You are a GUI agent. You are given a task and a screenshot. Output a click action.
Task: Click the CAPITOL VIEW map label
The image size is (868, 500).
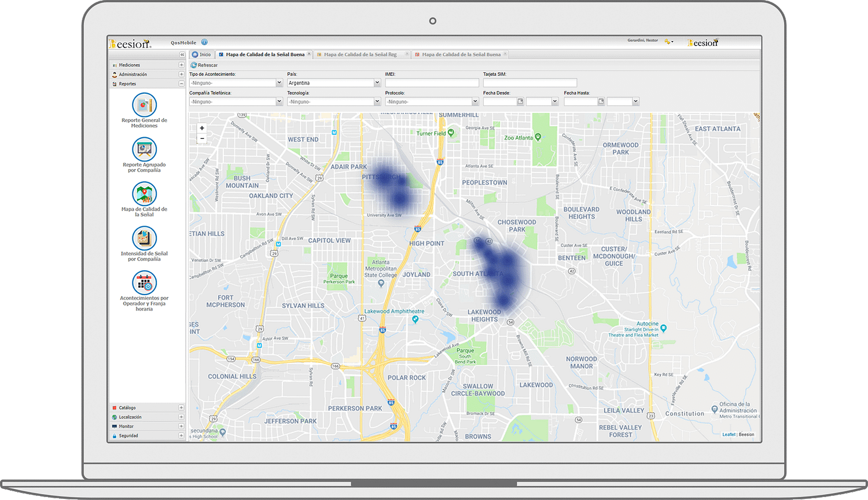pos(329,241)
